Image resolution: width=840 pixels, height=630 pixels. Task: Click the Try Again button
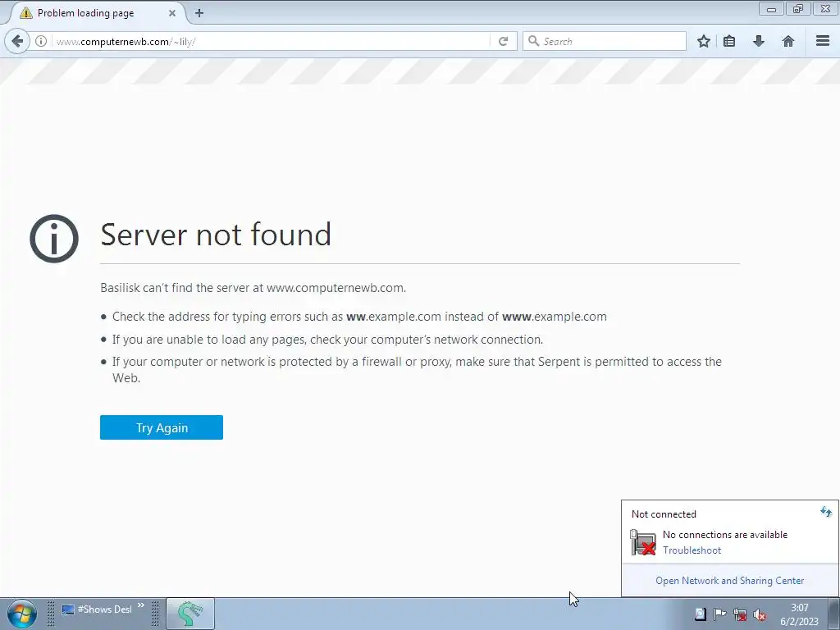[162, 427]
